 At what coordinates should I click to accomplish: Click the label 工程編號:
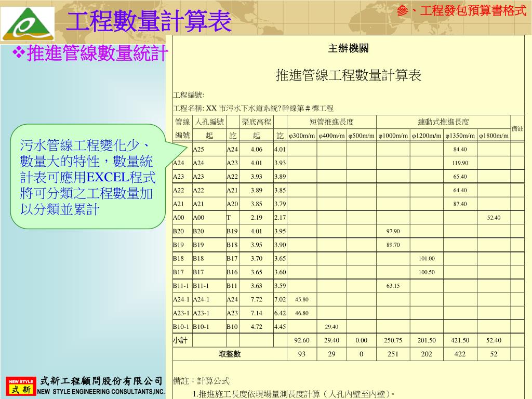(x=189, y=95)
